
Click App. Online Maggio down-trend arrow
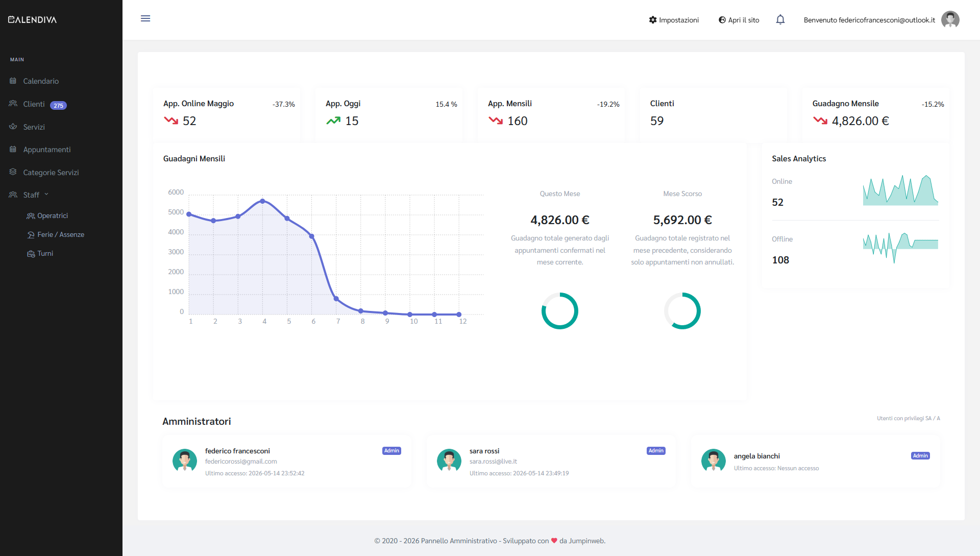tap(171, 120)
